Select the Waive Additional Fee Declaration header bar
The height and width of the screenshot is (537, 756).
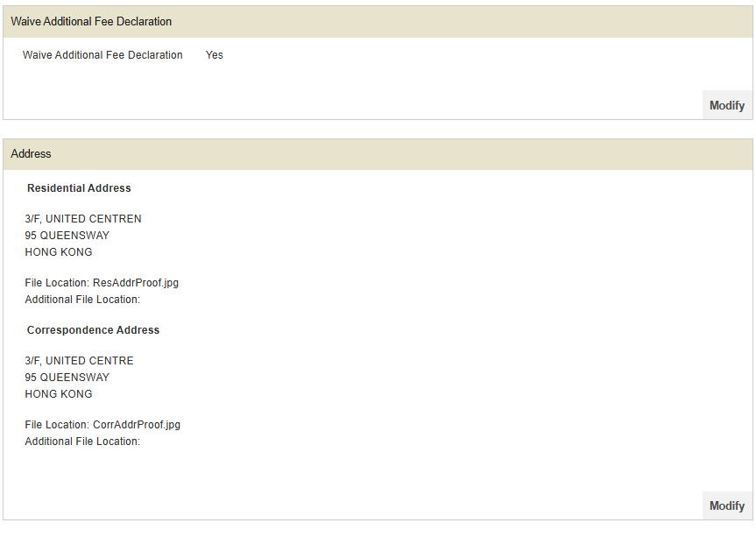378,22
